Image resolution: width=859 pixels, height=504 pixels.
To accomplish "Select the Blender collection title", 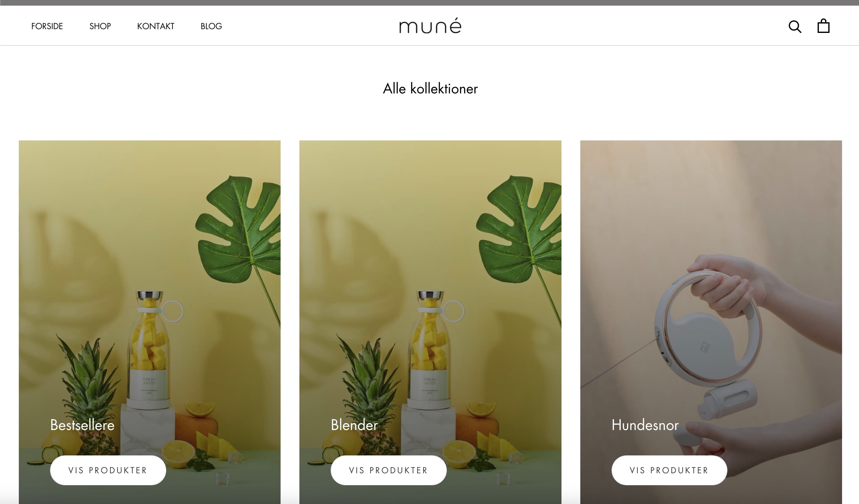I will coord(354,425).
